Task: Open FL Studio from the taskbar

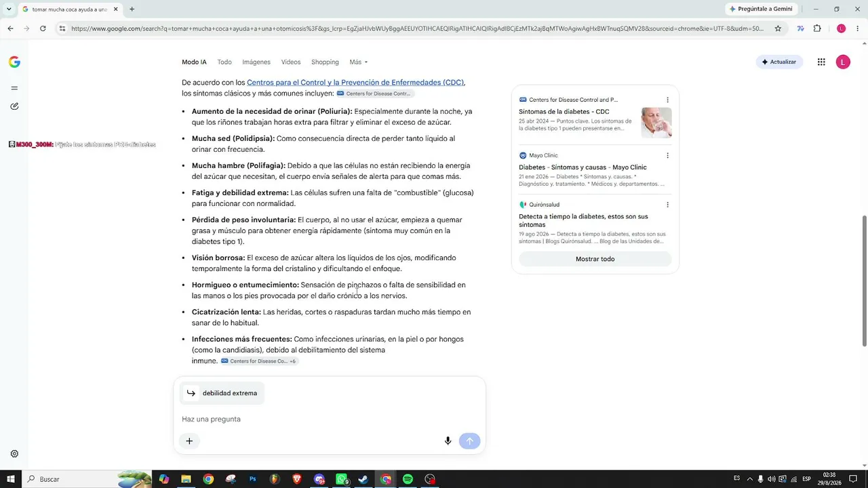Action: pos(275,479)
